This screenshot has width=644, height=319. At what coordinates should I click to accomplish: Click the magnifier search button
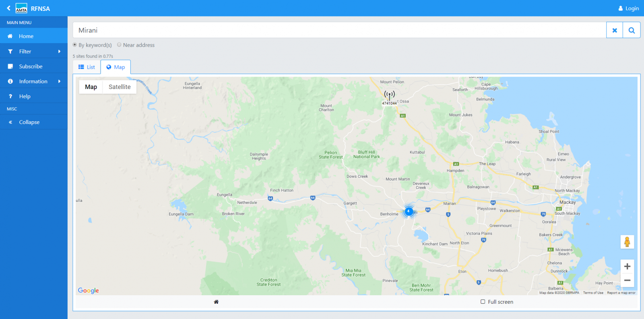tap(632, 30)
